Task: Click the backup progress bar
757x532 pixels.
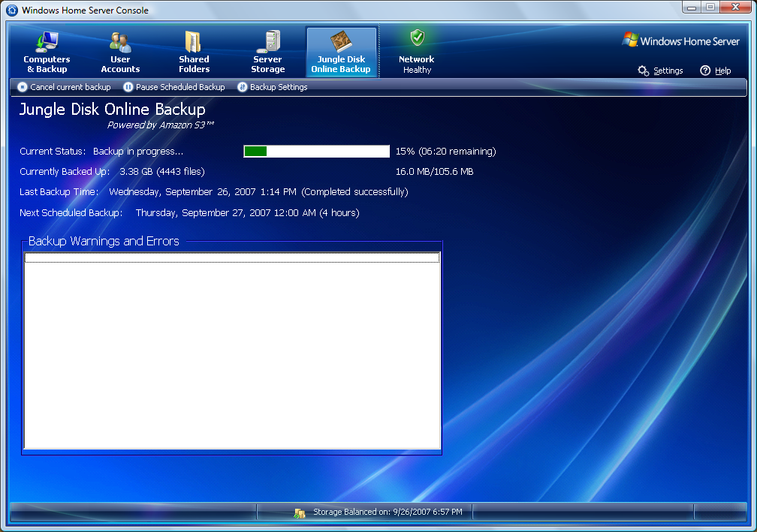Action: point(317,152)
